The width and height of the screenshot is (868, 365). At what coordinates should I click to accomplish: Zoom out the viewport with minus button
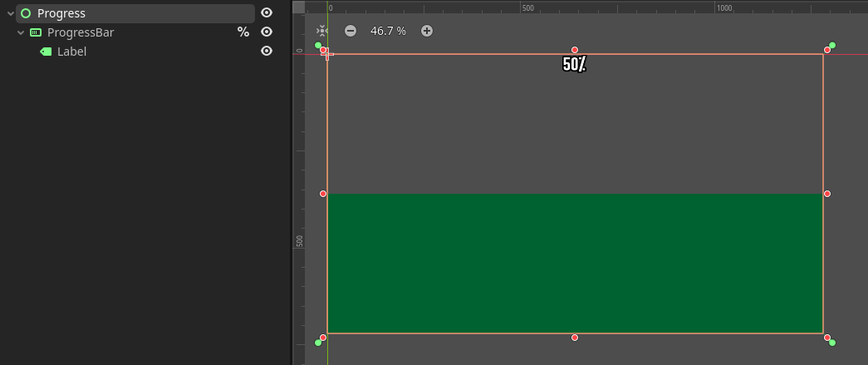click(351, 31)
